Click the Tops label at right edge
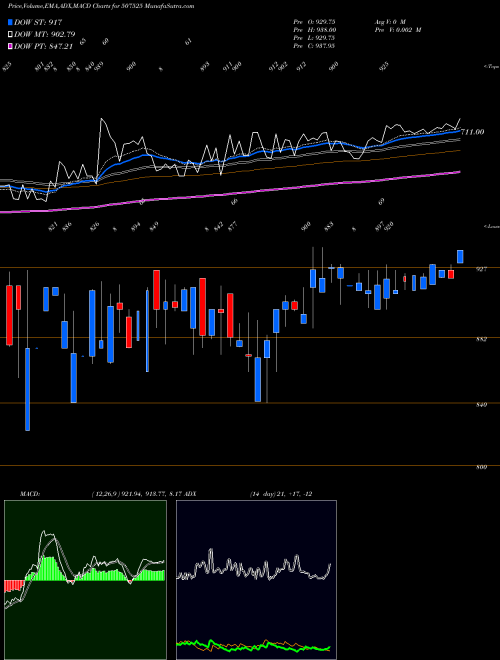Image resolution: width=500 pixels, height=660 pixels. pyautogui.click(x=492, y=67)
